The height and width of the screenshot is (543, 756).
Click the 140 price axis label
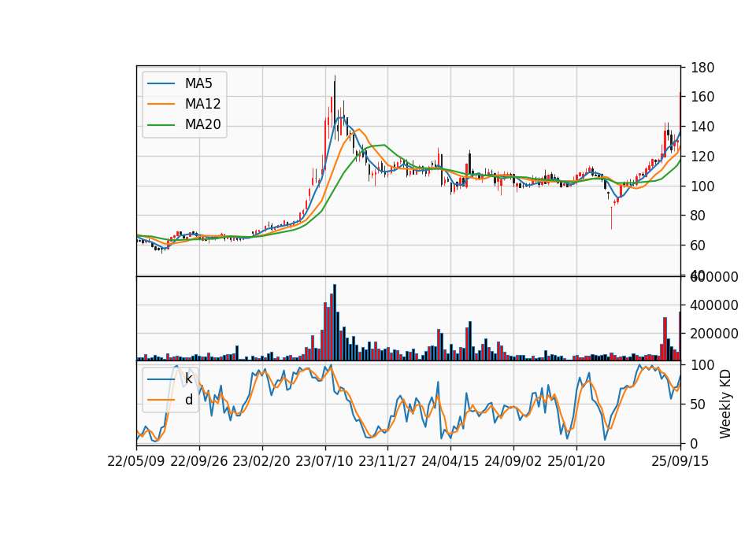[702, 127]
